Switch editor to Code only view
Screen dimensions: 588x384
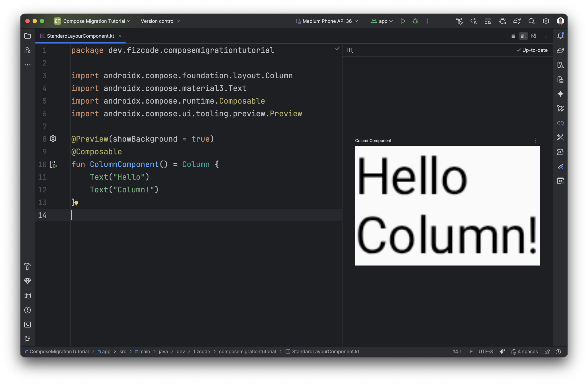click(x=513, y=36)
